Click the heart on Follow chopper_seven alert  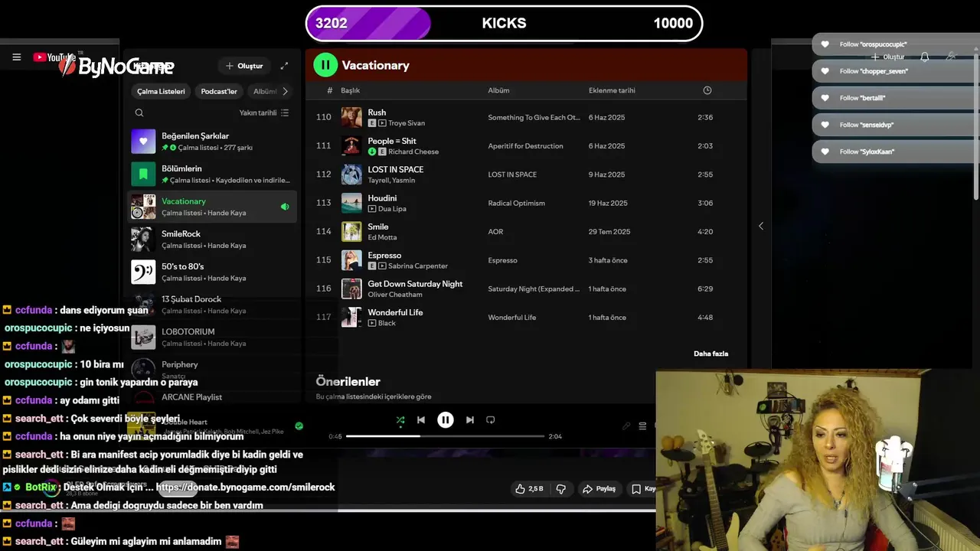point(825,71)
